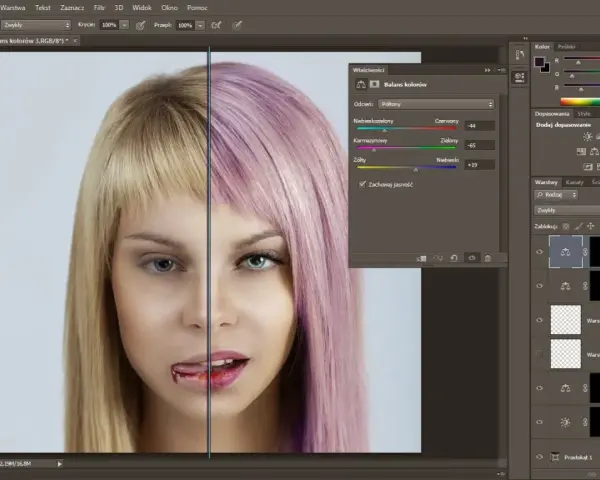Open the Widok menu
The width and height of the screenshot is (600, 480).
[142, 8]
